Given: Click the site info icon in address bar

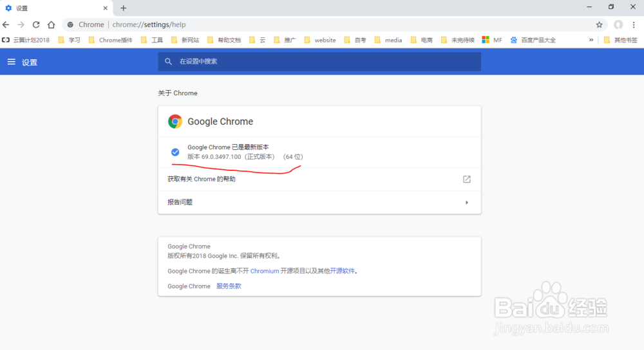Looking at the screenshot, I should point(70,24).
